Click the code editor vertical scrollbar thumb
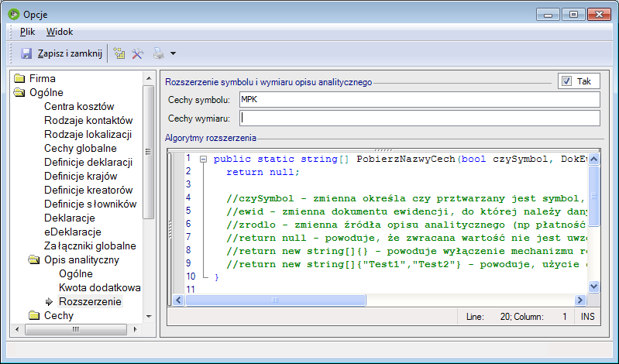 pos(593,196)
